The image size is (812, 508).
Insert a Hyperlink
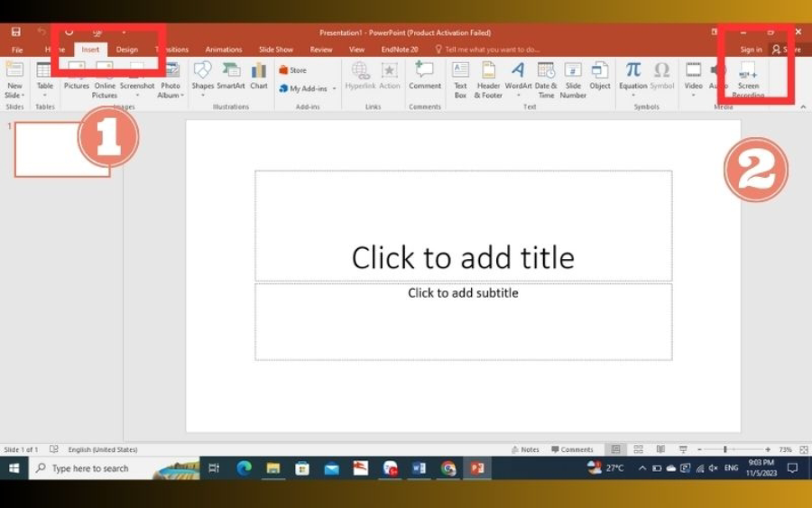360,76
